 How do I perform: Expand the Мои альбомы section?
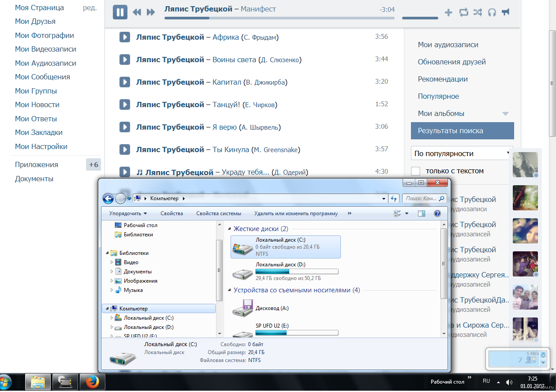coord(505,114)
